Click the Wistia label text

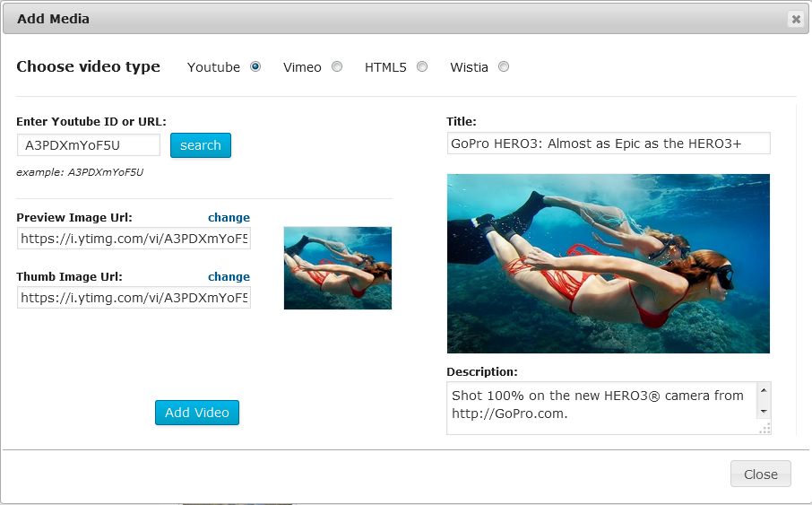(469, 67)
